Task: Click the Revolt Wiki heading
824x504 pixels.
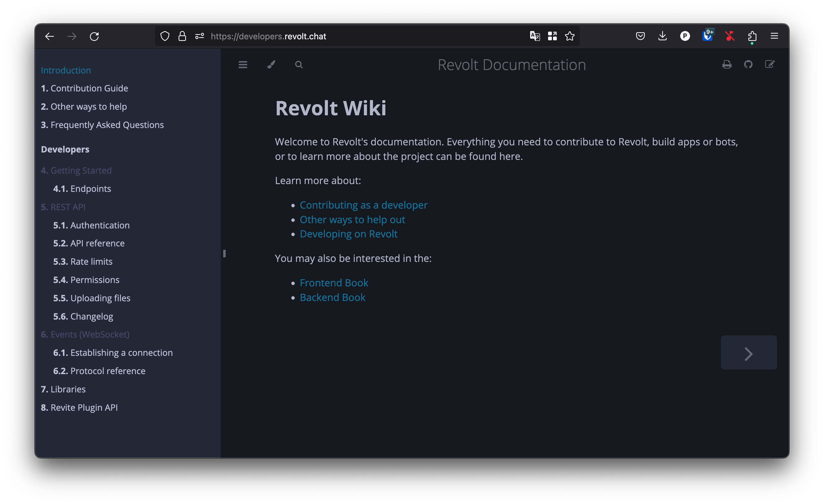Action: pos(330,108)
